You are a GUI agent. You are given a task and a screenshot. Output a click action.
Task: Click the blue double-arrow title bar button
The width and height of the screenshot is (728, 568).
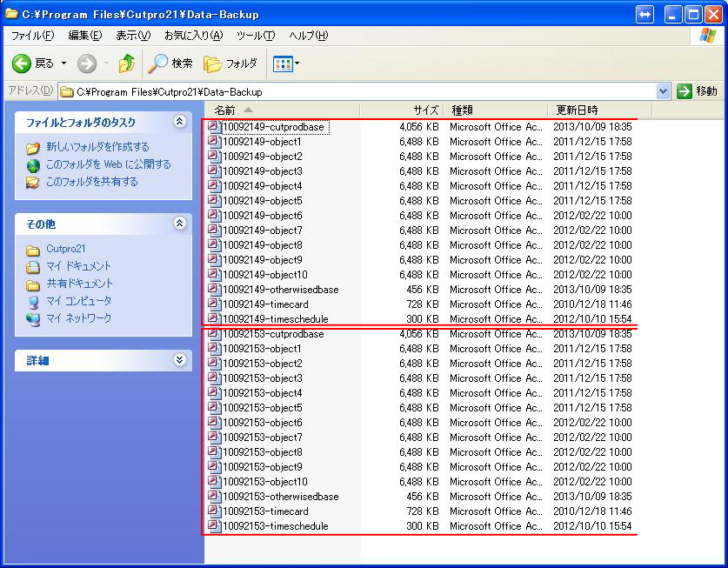pyautogui.click(x=645, y=15)
